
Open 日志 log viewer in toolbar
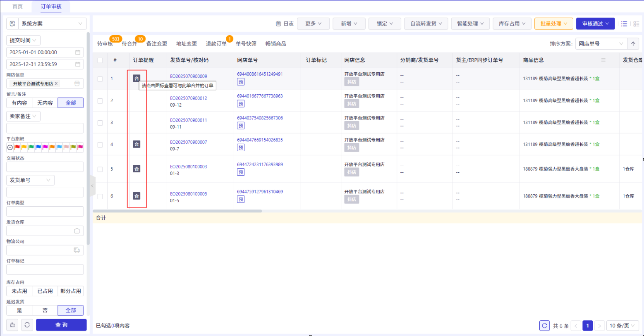pos(285,24)
